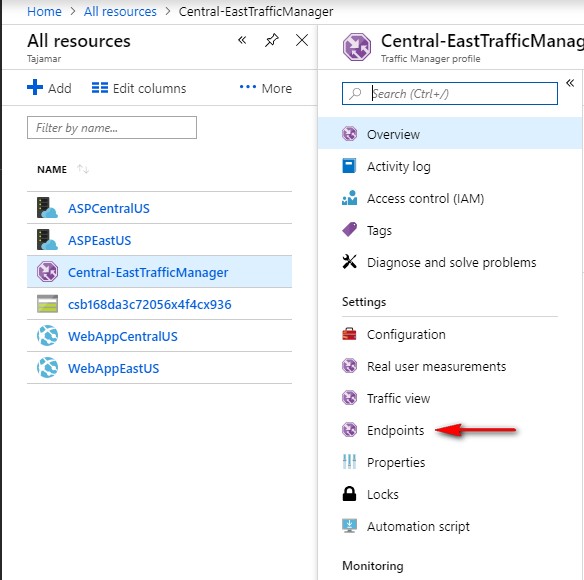Go to All resources breadcrumb link

(120, 12)
